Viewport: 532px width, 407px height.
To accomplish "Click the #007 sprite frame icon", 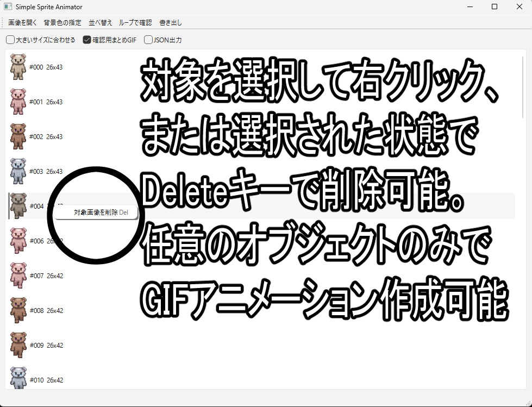I will pos(17,275).
